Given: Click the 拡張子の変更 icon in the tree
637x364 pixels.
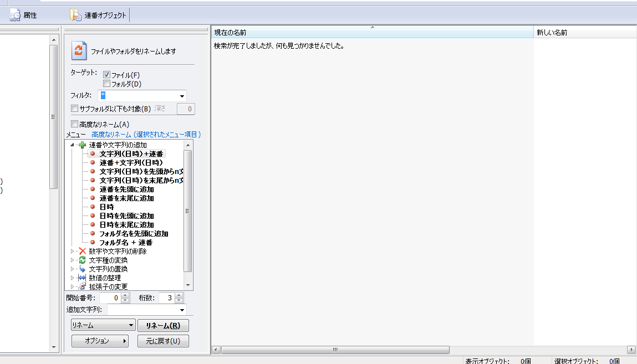Looking at the screenshot, I should click(x=81, y=287).
